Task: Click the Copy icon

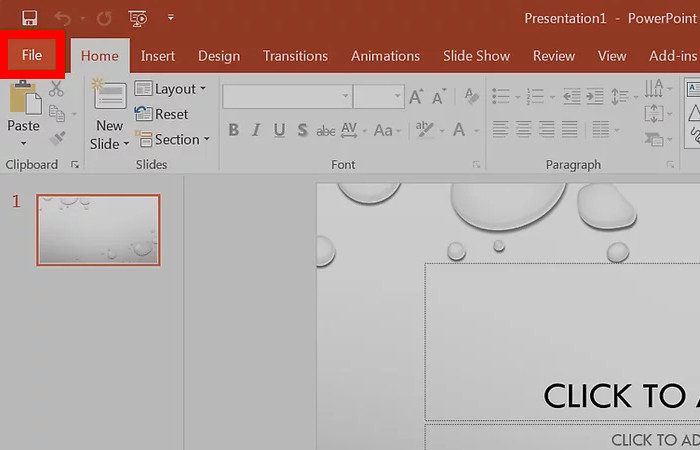Action: point(57,113)
